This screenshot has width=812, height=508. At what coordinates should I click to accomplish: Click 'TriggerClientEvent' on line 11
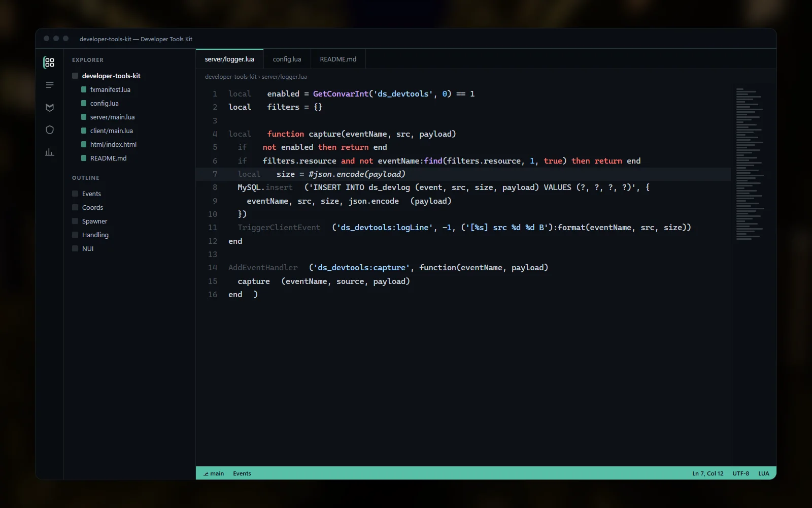click(279, 227)
